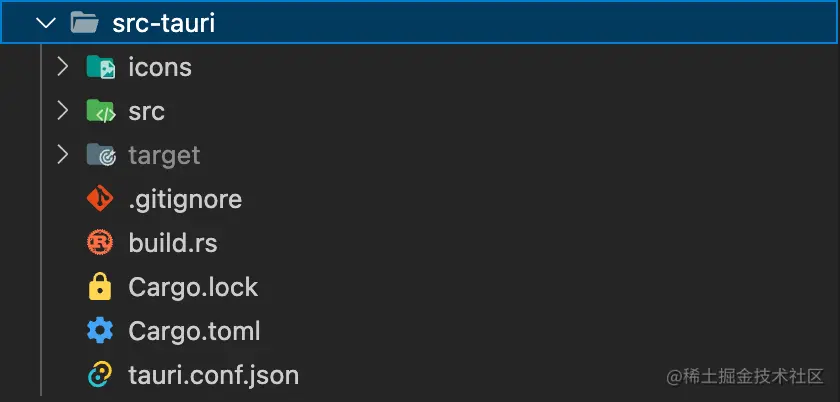Open the Cargo.toml file
840x402 pixels.
[x=194, y=331]
